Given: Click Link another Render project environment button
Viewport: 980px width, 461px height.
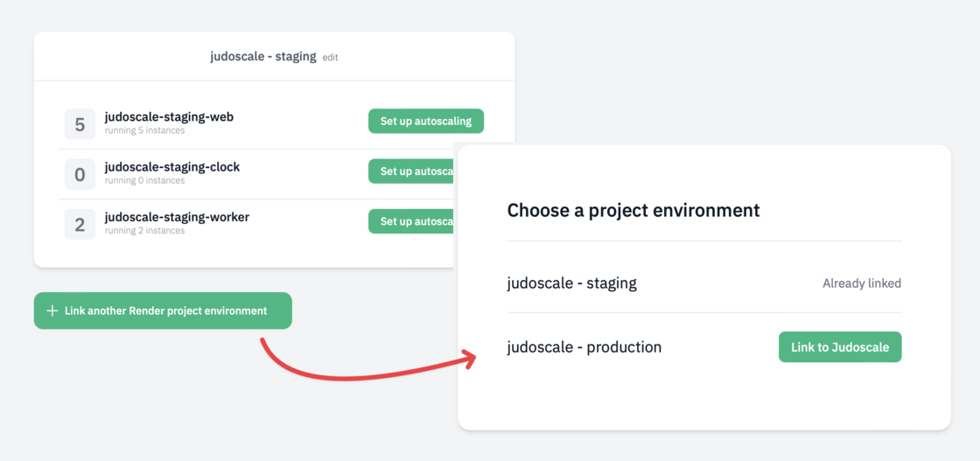Looking at the screenshot, I should point(163,311).
